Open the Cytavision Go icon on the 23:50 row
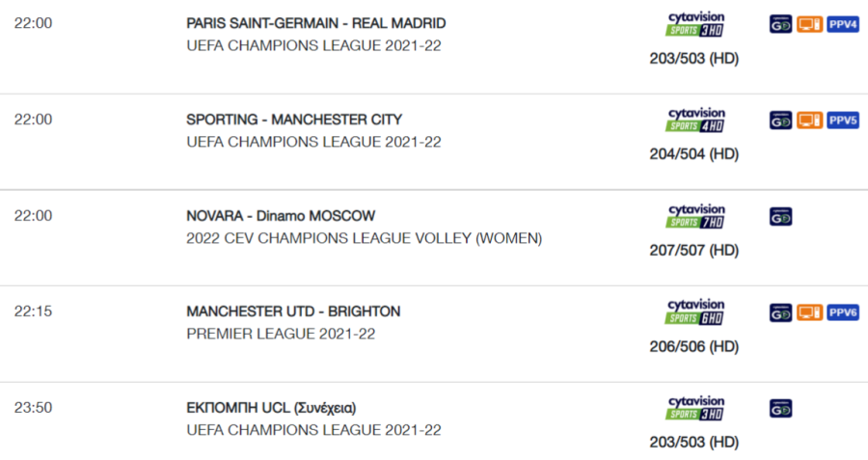Viewport: 868px width, 460px height. tap(780, 409)
